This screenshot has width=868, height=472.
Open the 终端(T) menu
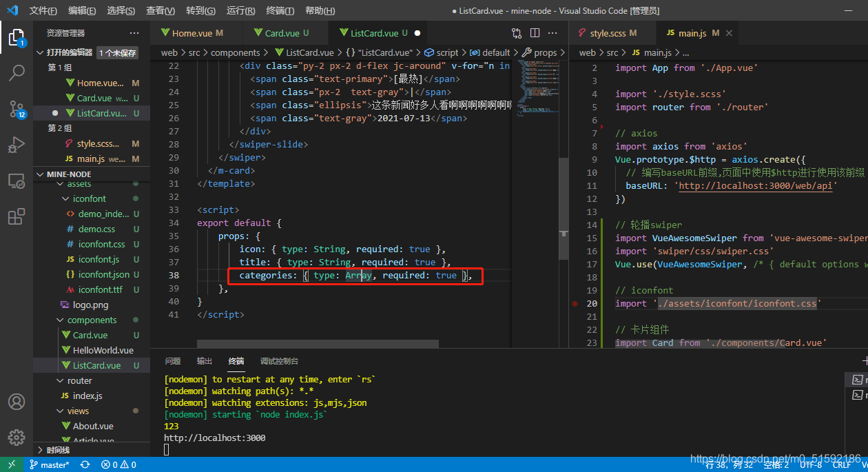click(280, 11)
